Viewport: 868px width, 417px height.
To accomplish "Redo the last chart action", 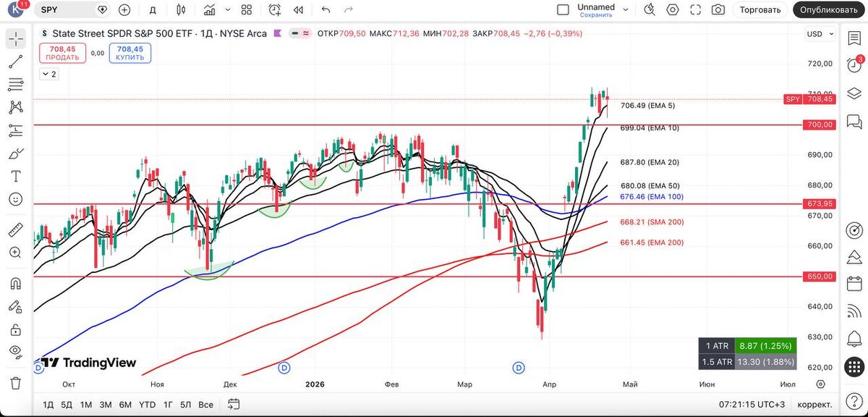I will (349, 9).
